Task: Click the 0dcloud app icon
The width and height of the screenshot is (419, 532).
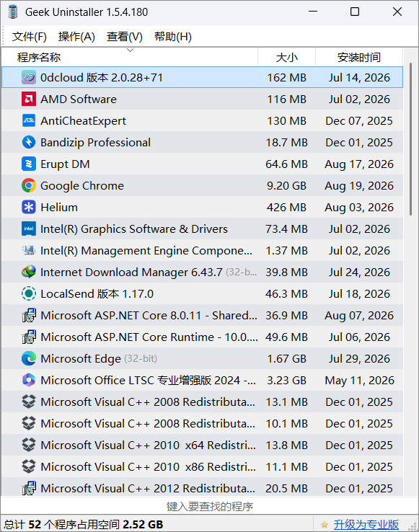Action: click(x=29, y=78)
